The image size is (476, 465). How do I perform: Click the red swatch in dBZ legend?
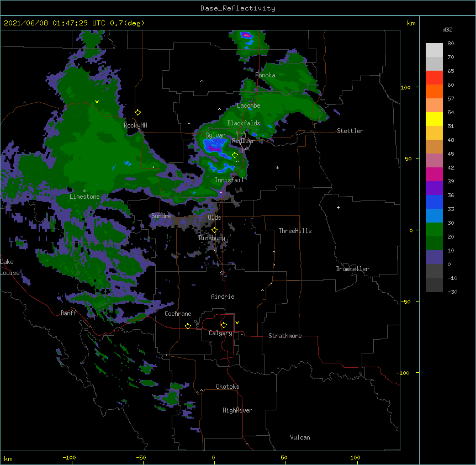click(x=434, y=77)
